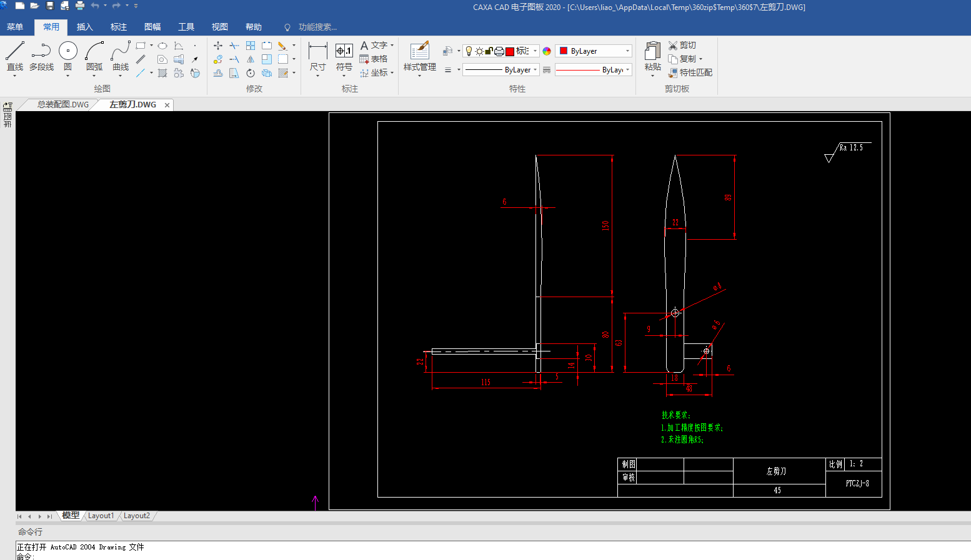Toggle layer on/off lightbulb icon

[469, 51]
